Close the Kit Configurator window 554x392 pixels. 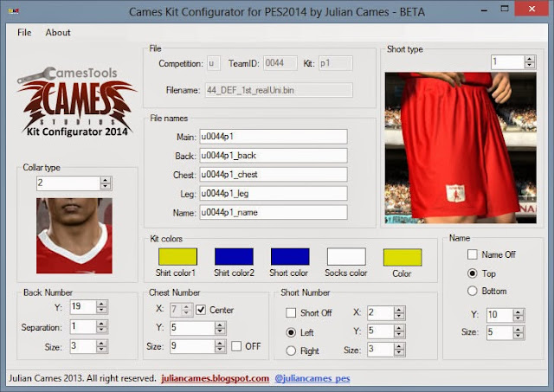pos(531,10)
